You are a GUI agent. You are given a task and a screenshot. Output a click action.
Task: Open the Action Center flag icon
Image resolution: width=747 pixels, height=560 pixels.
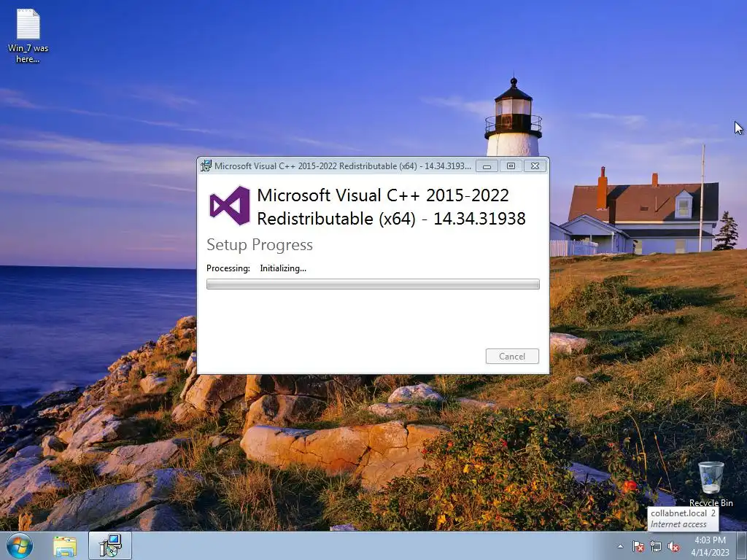638,546
